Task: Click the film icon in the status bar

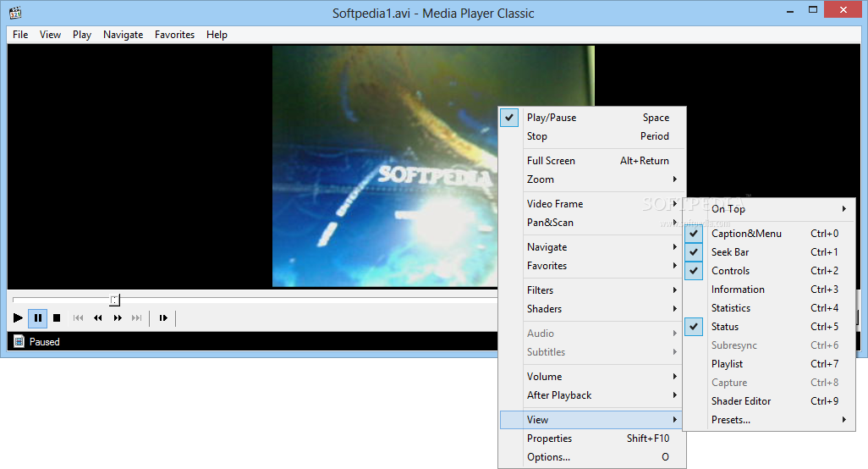Action: [19, 342]
